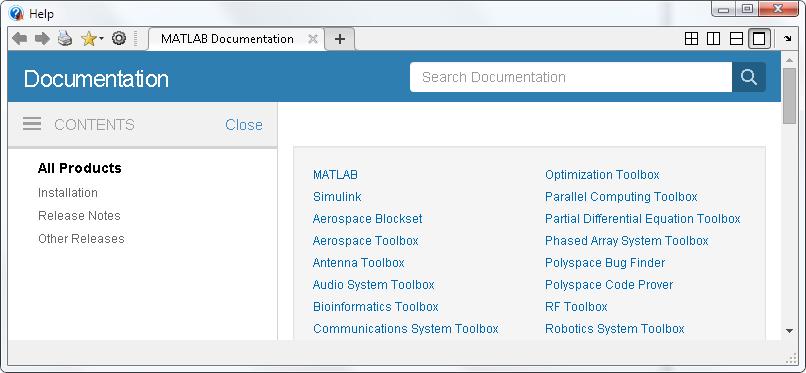Open the Audio System Toolbox link
806x373 pixels.
pos(374,285)
